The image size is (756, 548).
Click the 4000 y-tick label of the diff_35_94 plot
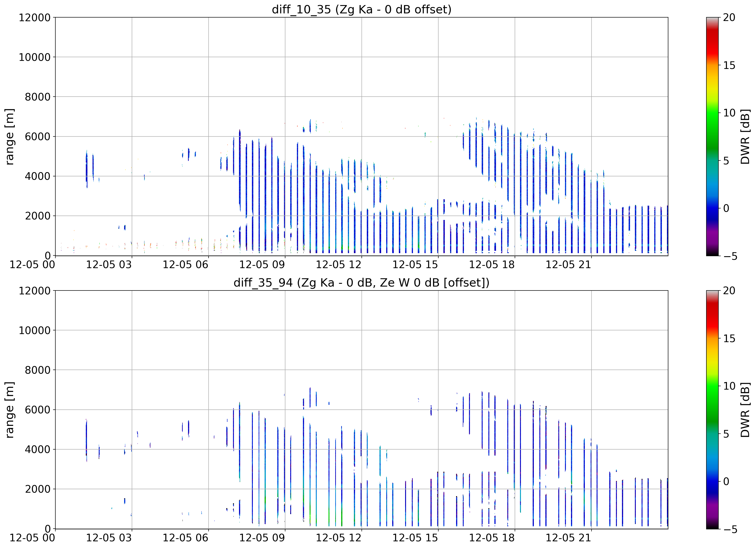pyautogui.click(x=38, y=449)
